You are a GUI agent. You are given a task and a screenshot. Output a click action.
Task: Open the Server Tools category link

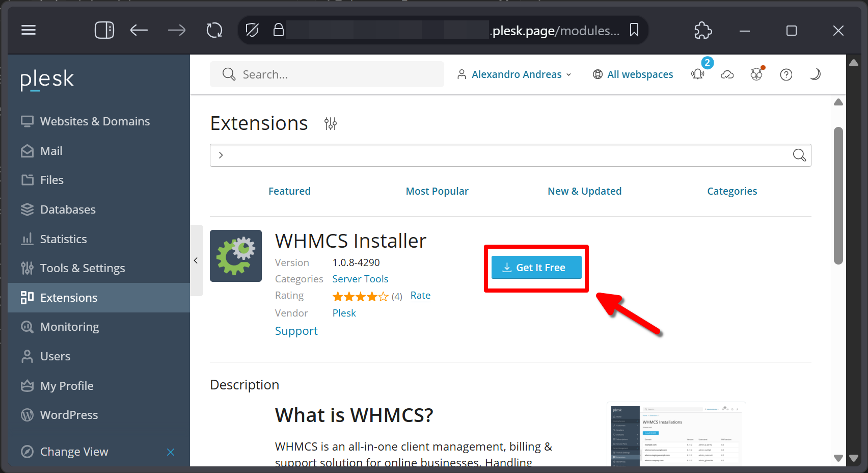click(360, 279)
